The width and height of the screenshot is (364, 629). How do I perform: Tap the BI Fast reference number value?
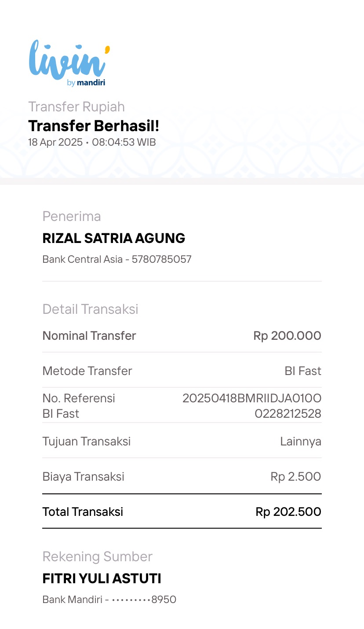[x=252, y=406]
